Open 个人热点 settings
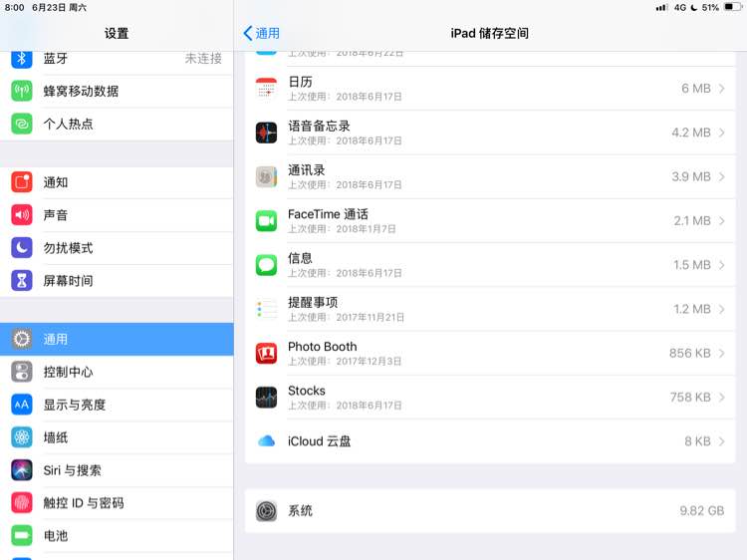 tap(117, 124)
